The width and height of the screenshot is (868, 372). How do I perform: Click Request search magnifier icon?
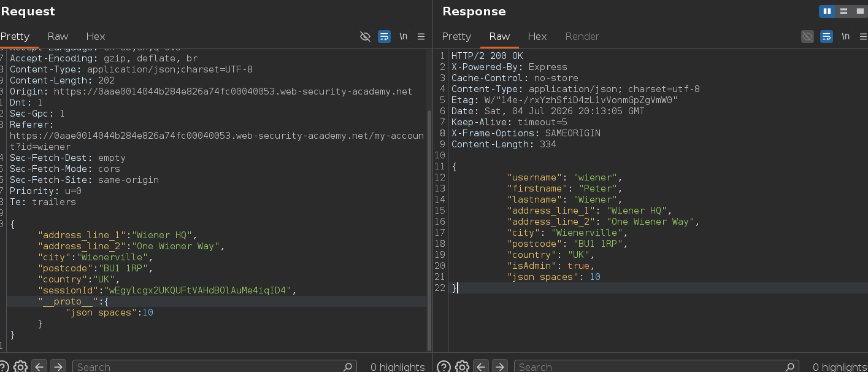pyautogui.click(x=348, y=366)
